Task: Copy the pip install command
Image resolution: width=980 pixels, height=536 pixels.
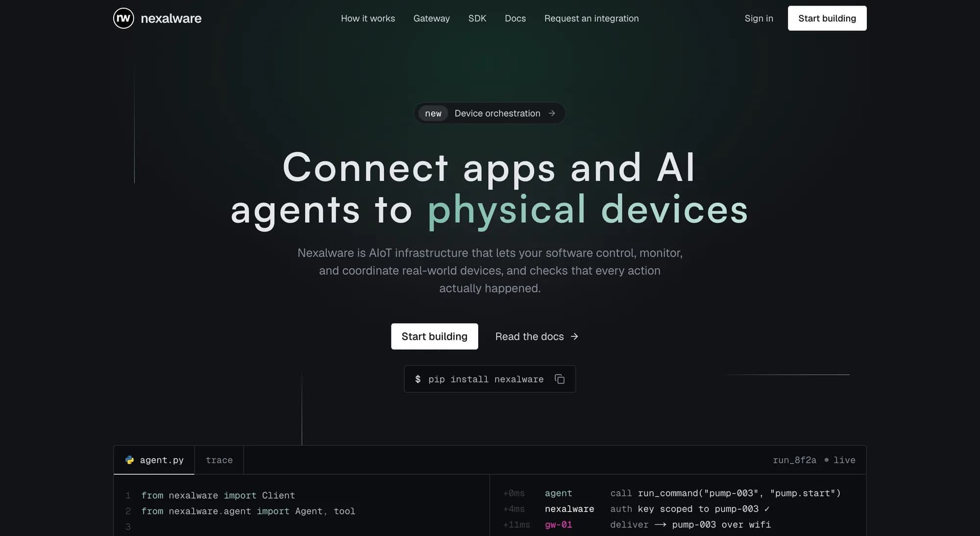Action: tap(560, 379)
